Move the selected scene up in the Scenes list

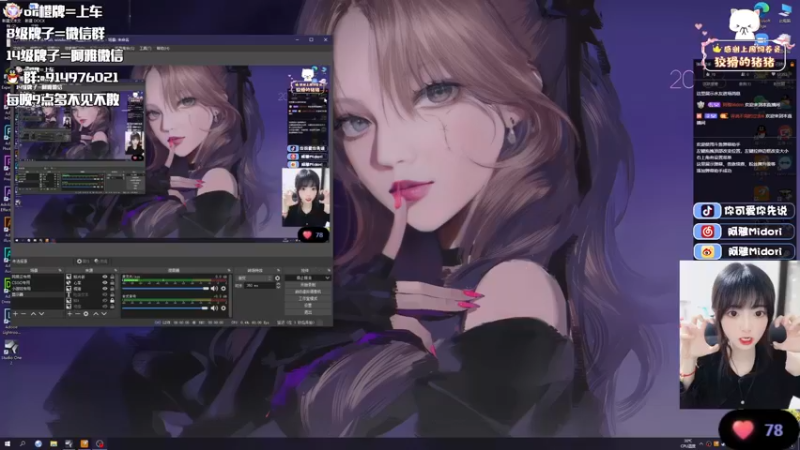pyautogui.click(x=33, y=314)
